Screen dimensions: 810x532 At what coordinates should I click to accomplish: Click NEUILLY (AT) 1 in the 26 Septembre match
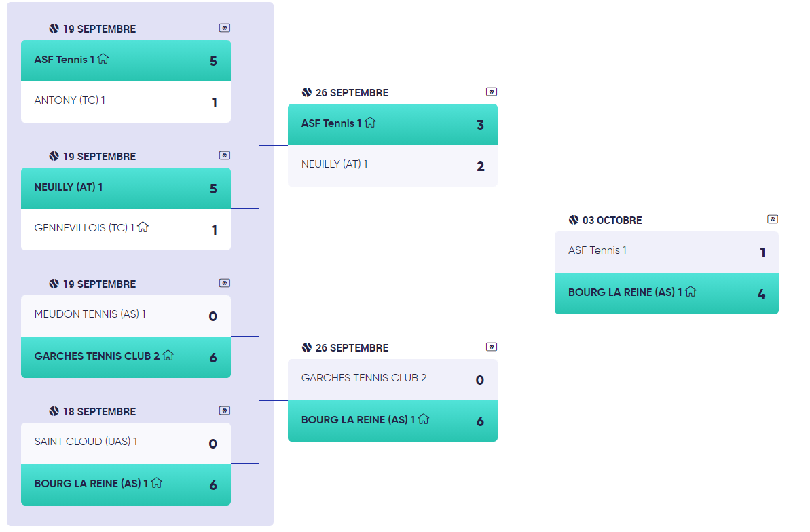(x=392, y=166)
